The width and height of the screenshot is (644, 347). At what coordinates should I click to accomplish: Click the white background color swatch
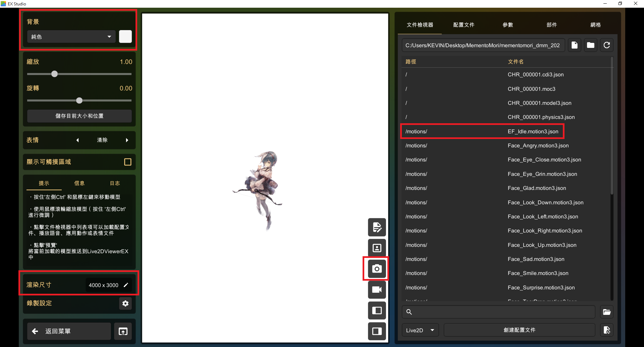point(125,37)
